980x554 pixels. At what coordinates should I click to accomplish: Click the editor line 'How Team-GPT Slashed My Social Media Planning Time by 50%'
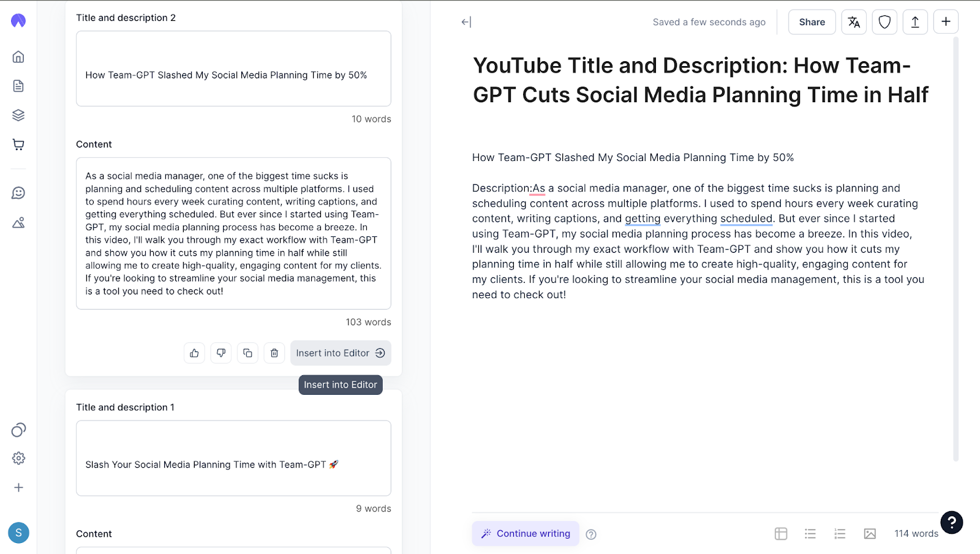(x=633, y=157)
